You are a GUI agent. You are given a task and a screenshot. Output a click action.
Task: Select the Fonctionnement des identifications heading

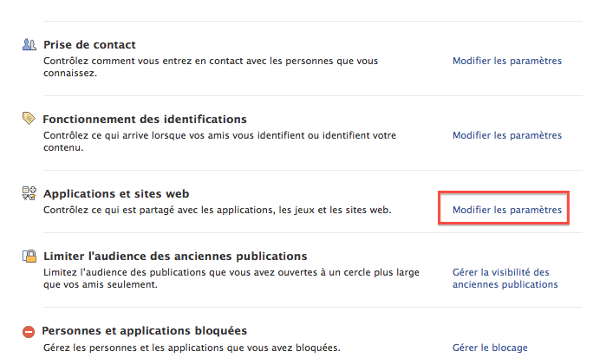pos(145,119)
